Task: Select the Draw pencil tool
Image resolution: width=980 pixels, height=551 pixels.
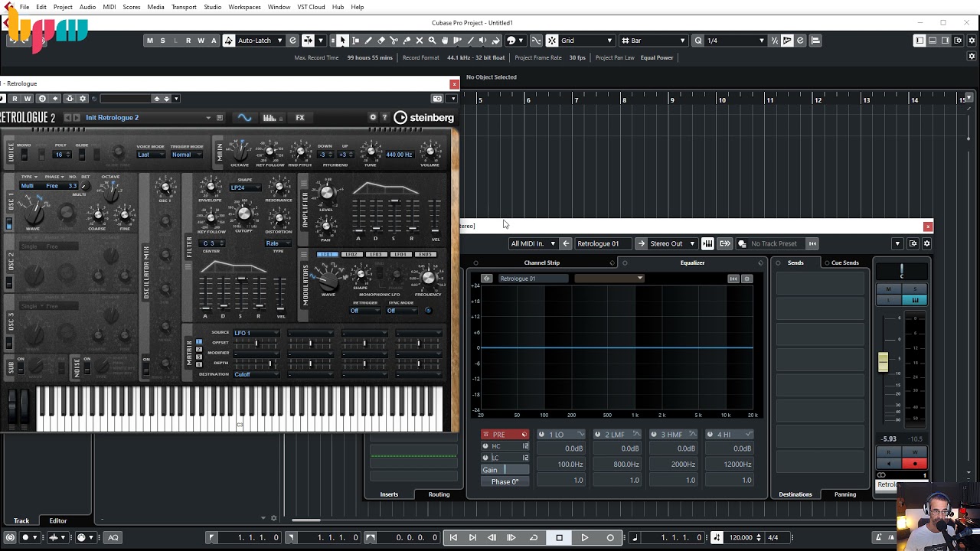Action: [368, 41]
